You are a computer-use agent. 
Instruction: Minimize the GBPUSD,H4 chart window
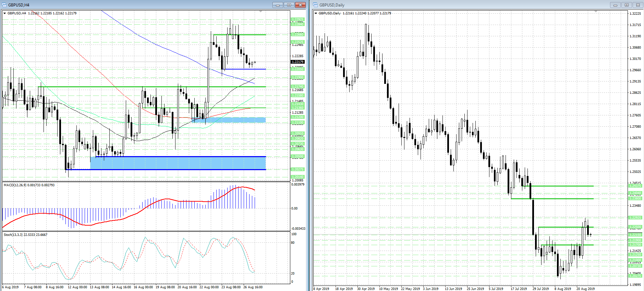click(x=278, y=5)
